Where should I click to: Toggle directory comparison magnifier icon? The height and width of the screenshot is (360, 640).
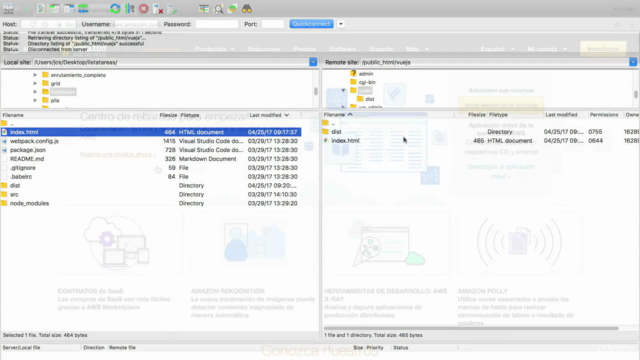click(218, 9)
